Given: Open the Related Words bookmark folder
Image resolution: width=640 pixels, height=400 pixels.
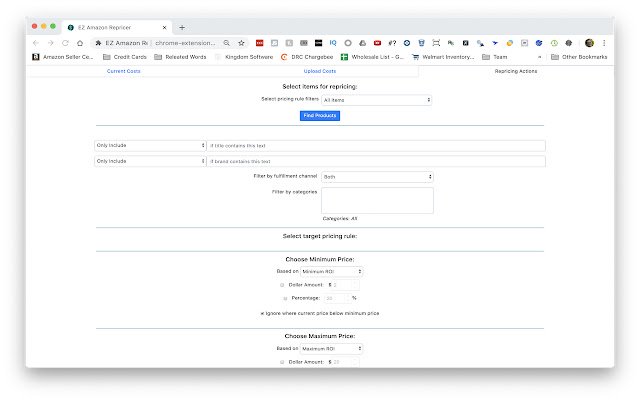Looking at the screenshot, I should tap(180, 57).
